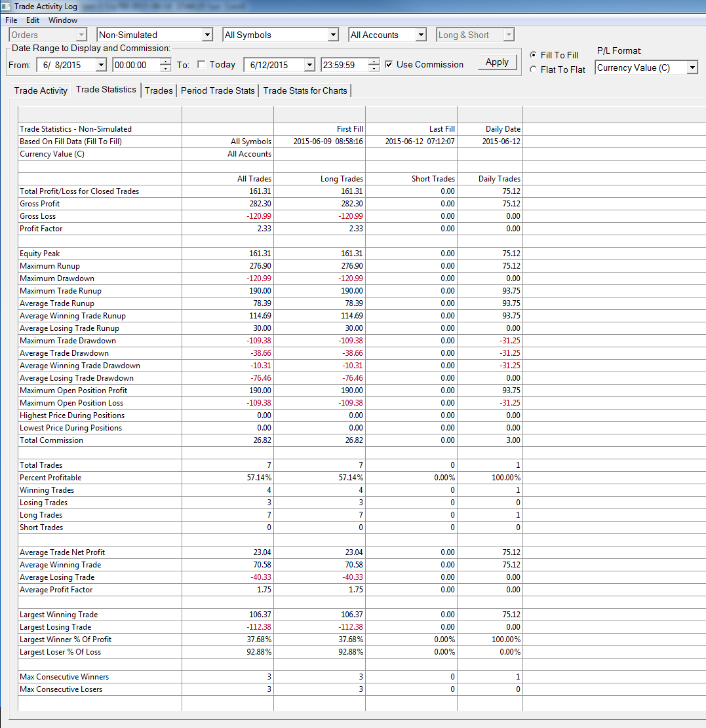Image resolution: width=706 pixels, height=728 pixels.
Task: Click the 'All Trades' column header
Action: pyautogui.click(x=254, y=179)
